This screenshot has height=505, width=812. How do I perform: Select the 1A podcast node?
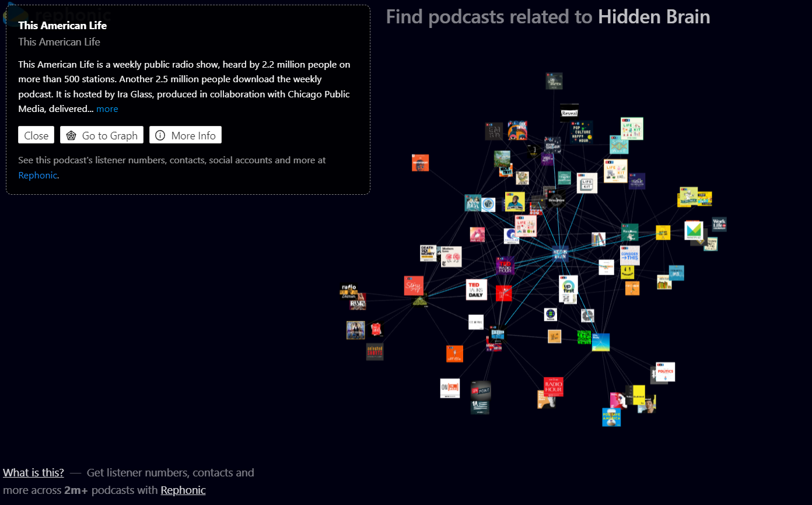click(x=480, y=407)
